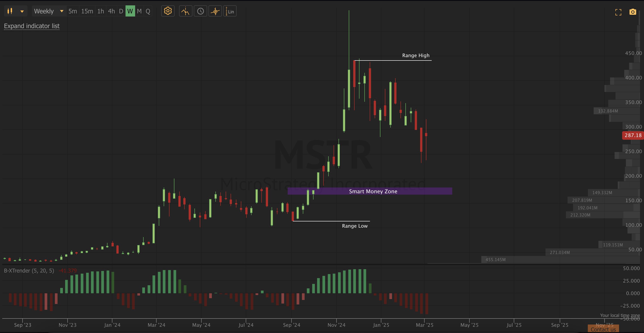644x333 pixels.
Task: Select the Range High label
Action: pyautogui.click(x=416, y=56)
